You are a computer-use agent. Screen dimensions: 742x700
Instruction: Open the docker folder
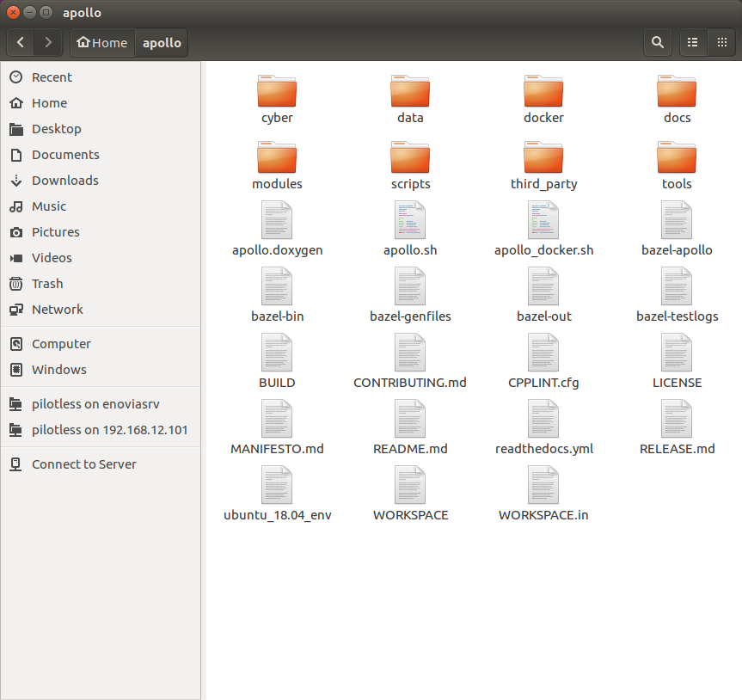coord(543,99)
